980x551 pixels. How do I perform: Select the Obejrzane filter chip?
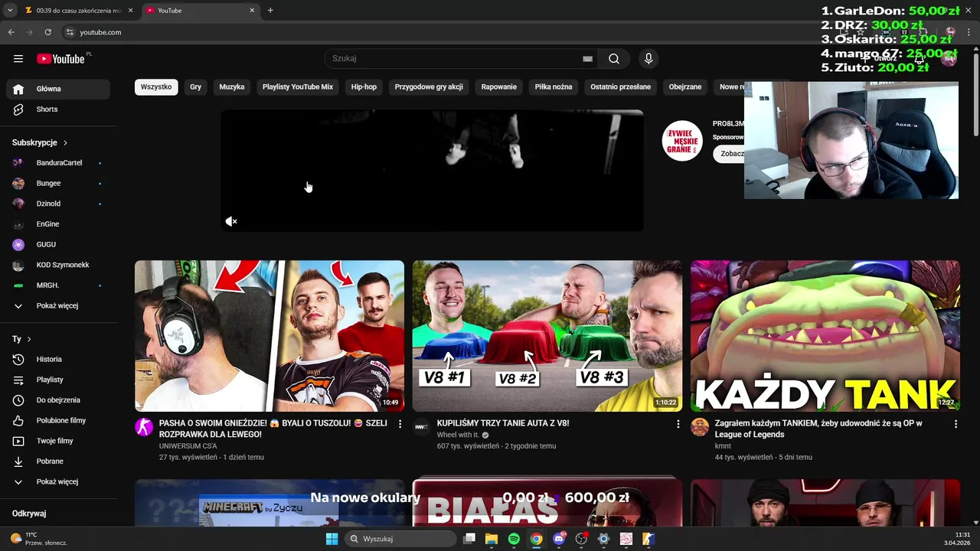pos(685,87)
